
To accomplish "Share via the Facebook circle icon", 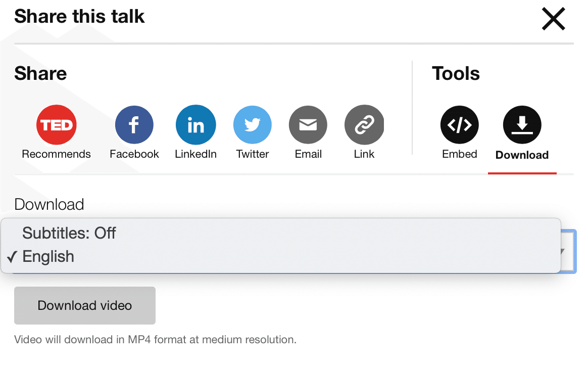I will (x=134, y=125).
